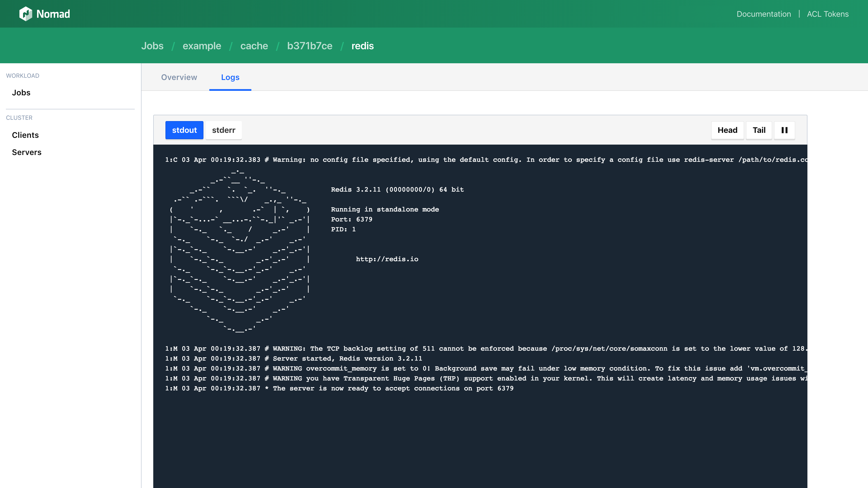Switch to stdout log stream
This screenshot has width=868, height=488.
pyautogui.click(x=184, y=130)
